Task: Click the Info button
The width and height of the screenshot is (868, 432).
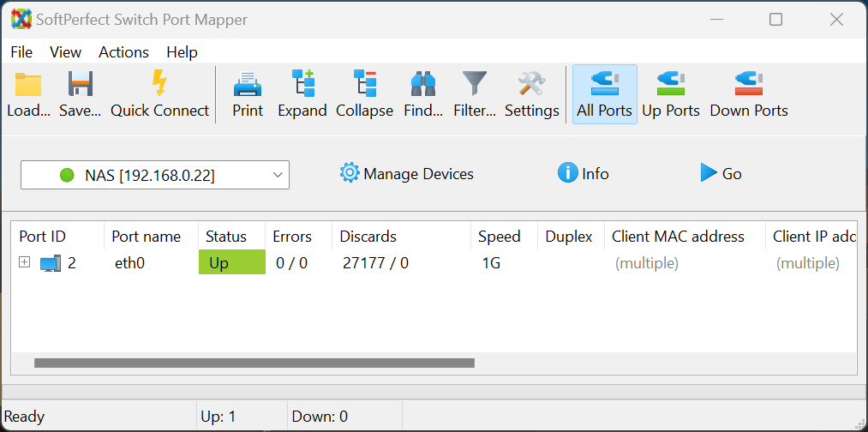Action: [x=583, y=174]
